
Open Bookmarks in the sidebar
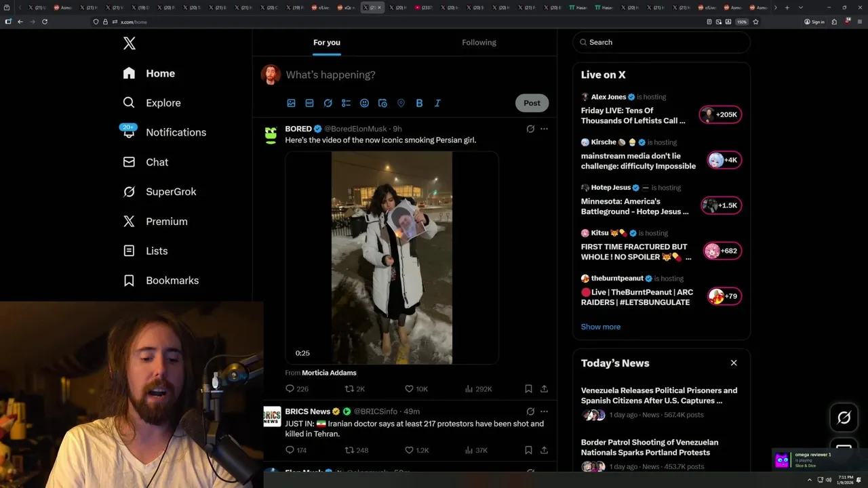click(x=161, y=281)
